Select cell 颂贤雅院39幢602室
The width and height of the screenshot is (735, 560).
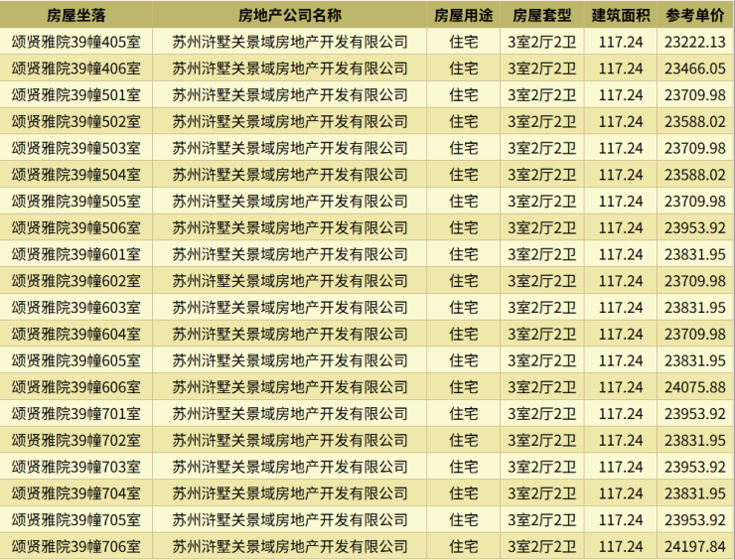coord(75,281)
